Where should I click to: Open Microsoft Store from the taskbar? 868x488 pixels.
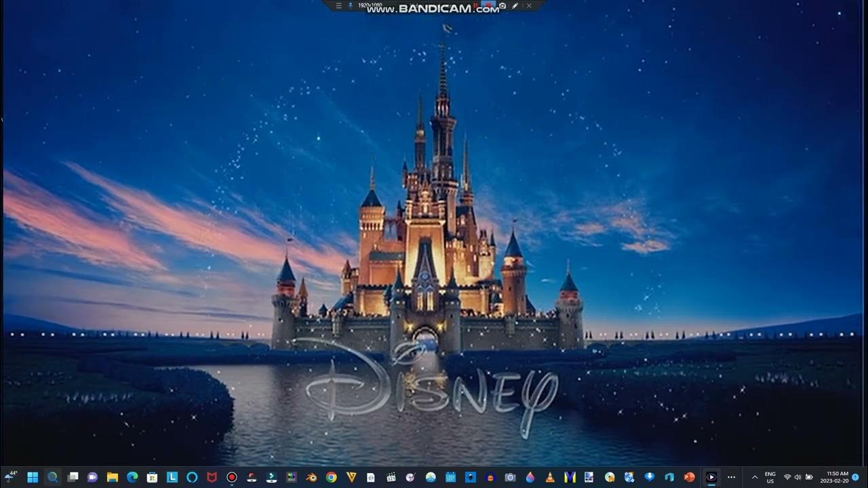pyautogui.click(x=152, y=477)
